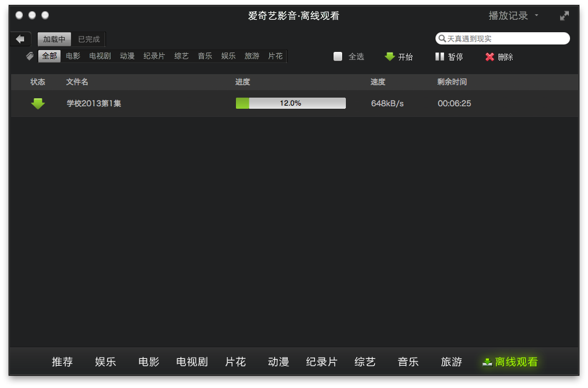588x388 pixels.
Task: Open 推荐 in the bottom navigation
Action: coord(62,361)
